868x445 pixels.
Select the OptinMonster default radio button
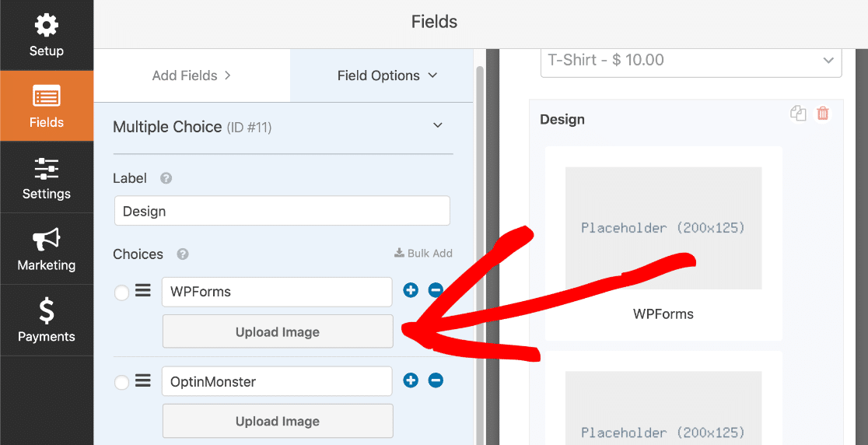122,382
